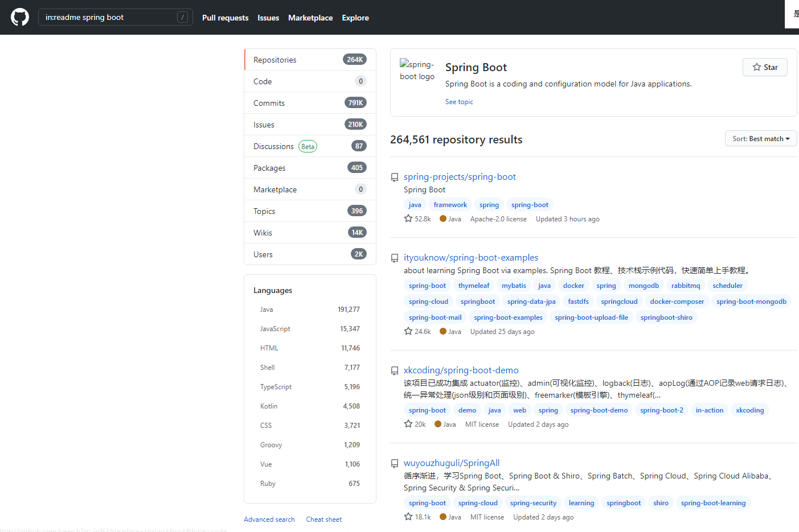Click the spring-data-jpa topic tag
799x532 pixels.
click(531, 302)
